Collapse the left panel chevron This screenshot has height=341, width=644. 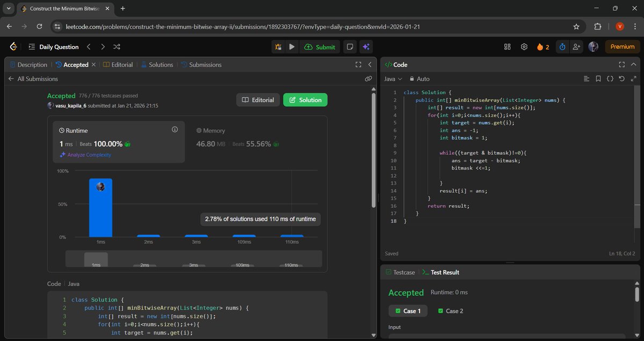point(370,64)
